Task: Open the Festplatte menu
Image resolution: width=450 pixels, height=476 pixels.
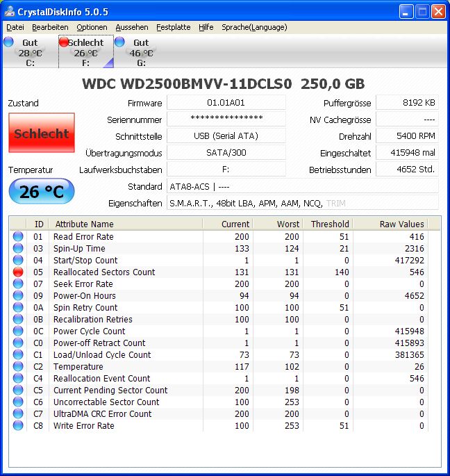Action: [173, 27]
